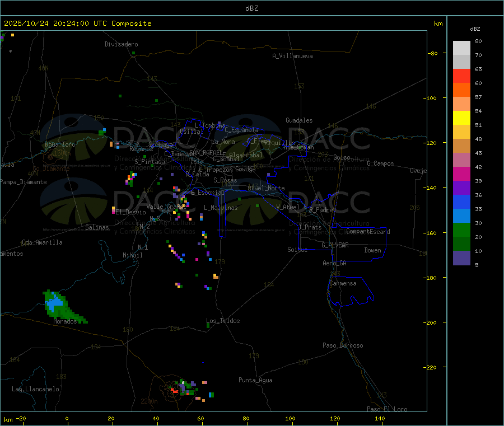Image resolution: width=504 pixels, height=426 pixels.
Task: Click the magenta 39-42 dBZ legend swatch
Action: [x=461, y=174]
